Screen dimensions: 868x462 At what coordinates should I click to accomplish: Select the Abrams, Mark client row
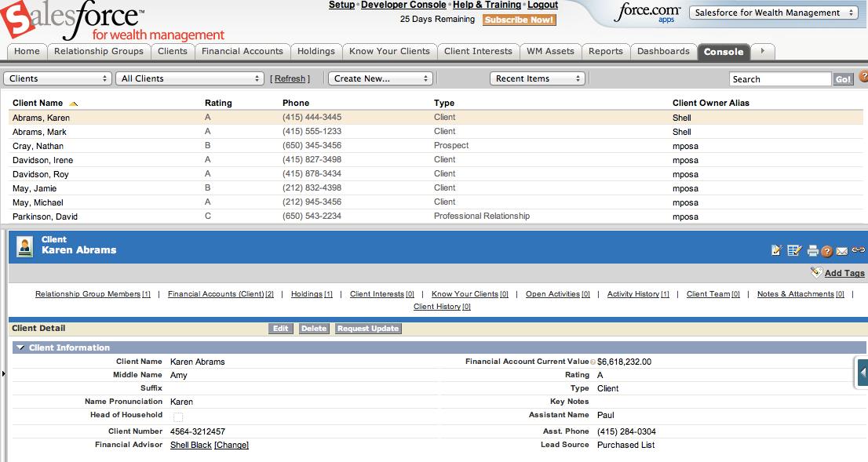436,132
